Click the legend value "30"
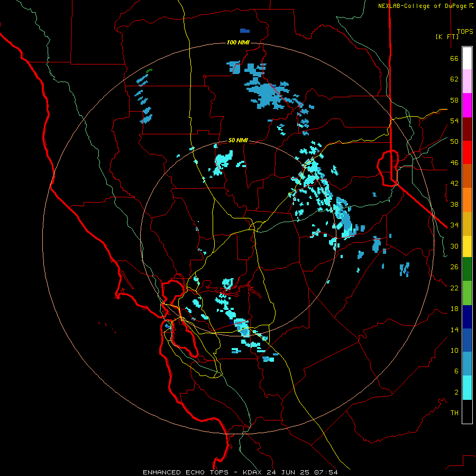This screenshot has width=476, height=476. [454, 246]
